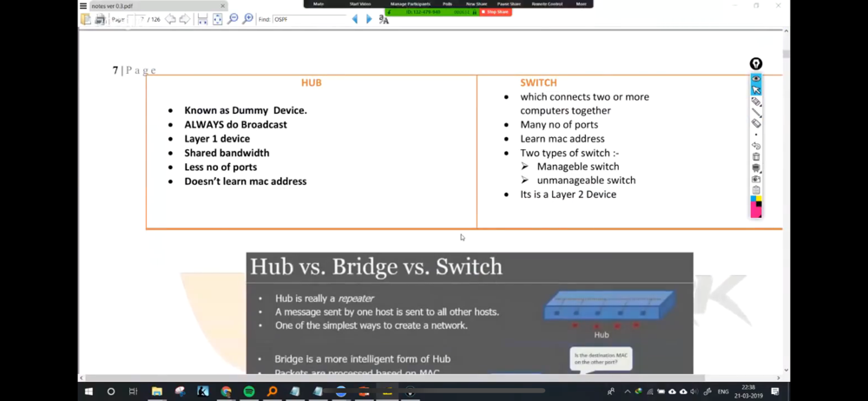Screen dimensions: 868x401
Task: Click the print icon in the PDF toolbar
Action: point(100,19)
